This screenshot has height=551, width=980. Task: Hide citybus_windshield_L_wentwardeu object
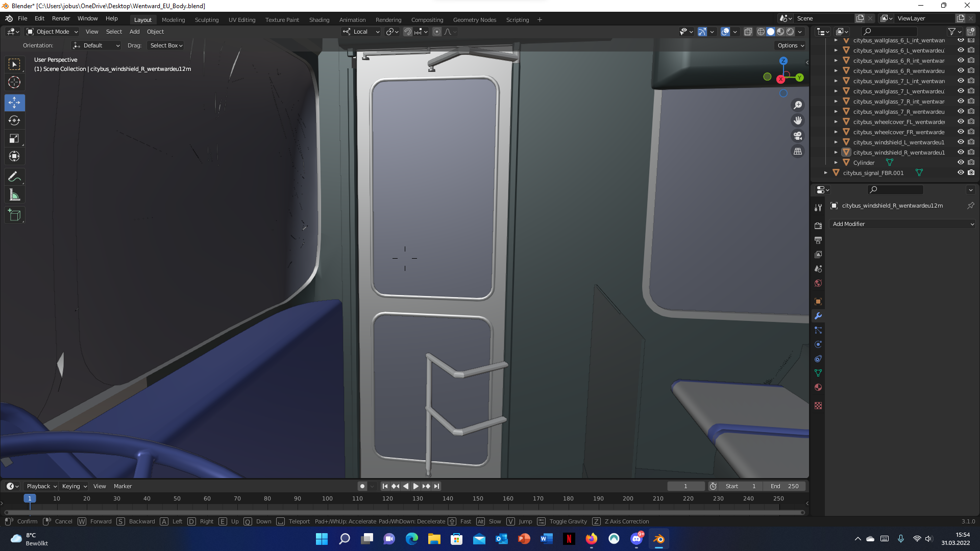[x=960, y=142]
